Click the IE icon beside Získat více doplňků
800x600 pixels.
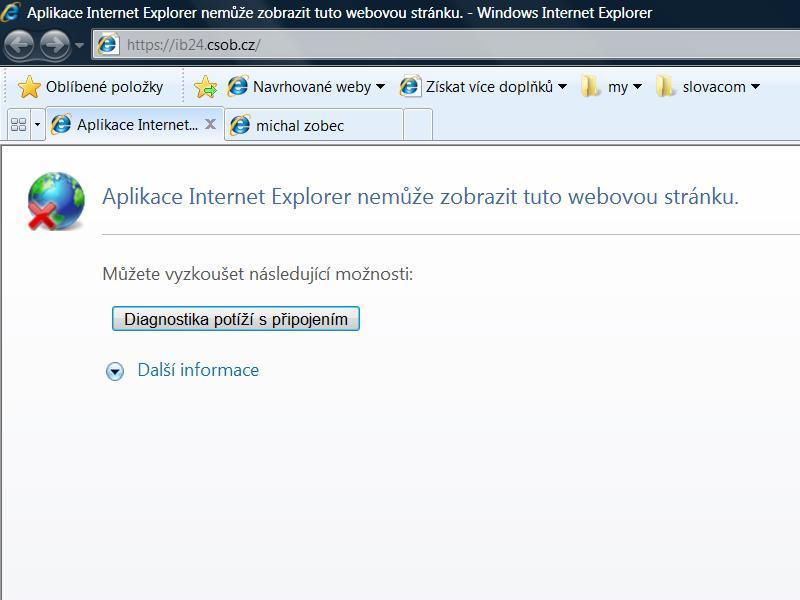(x=410, y=86)
